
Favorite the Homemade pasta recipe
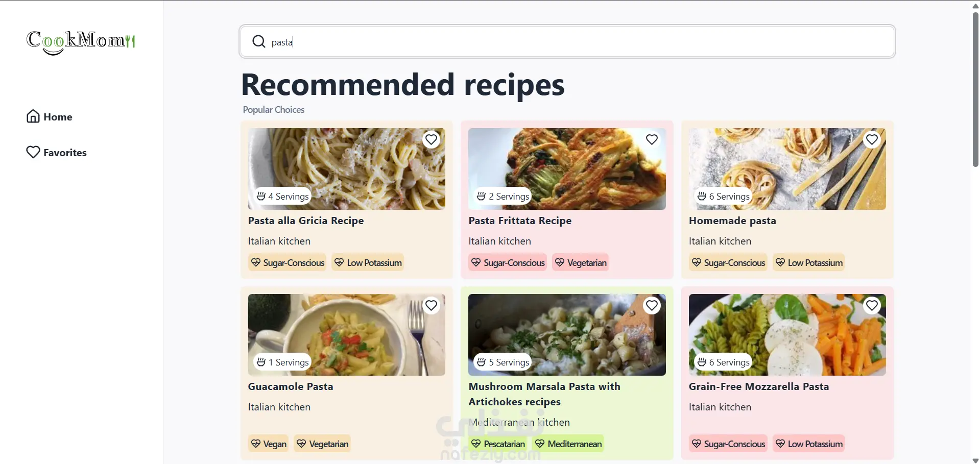click(x=872, y=139)
